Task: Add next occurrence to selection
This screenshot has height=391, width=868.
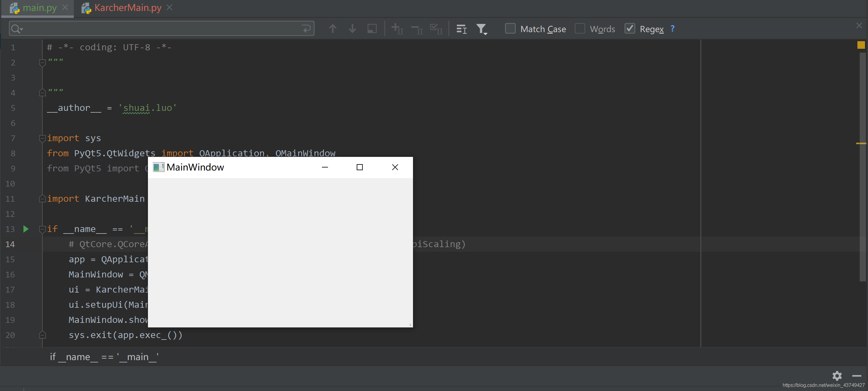Action: click(397, 29)
